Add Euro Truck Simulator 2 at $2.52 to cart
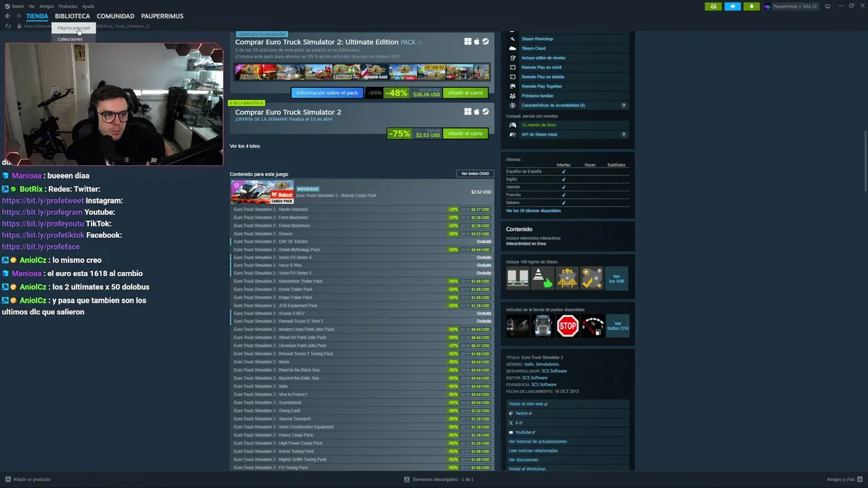This screenshot has width=868, height=488. coord(465,134)
